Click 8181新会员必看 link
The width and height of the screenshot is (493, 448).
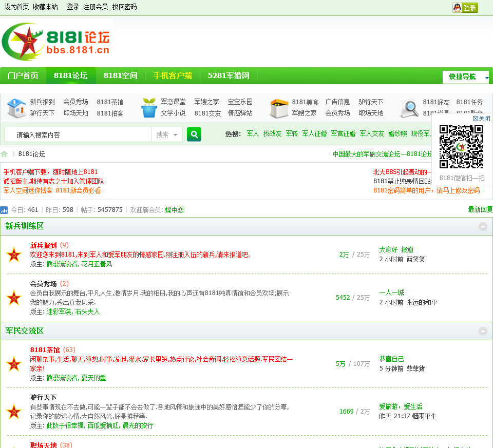click(x=78, y=190)
